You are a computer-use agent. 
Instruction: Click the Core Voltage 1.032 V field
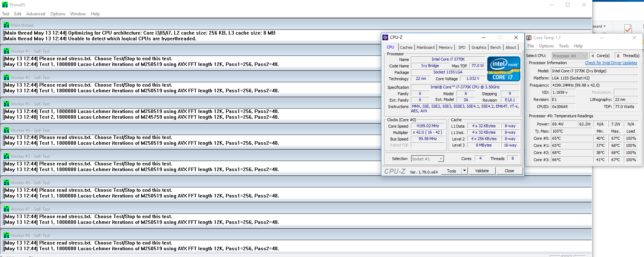473,78
